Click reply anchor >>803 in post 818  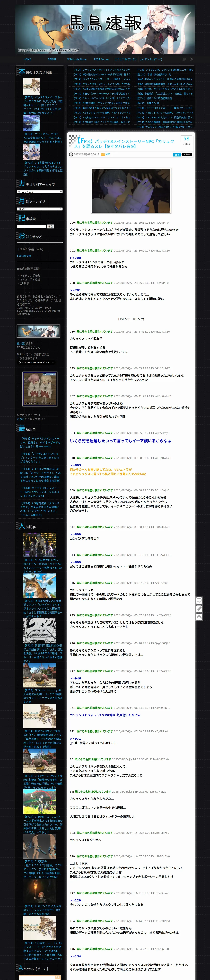coord(75,465)
